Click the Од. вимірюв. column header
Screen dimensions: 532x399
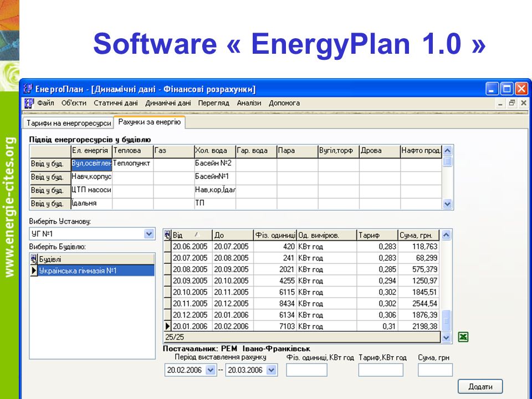327,235
